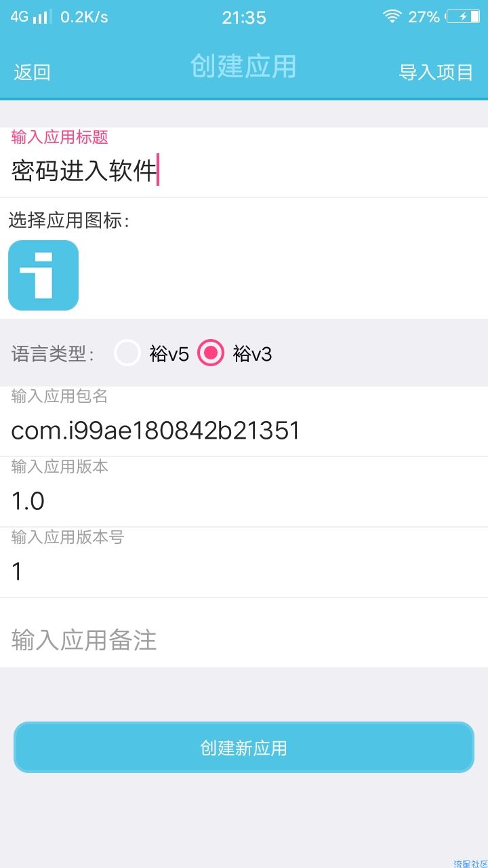Tap the WiFi signal icon
This screenshot has width=488, height=868.
click(392, 17)
